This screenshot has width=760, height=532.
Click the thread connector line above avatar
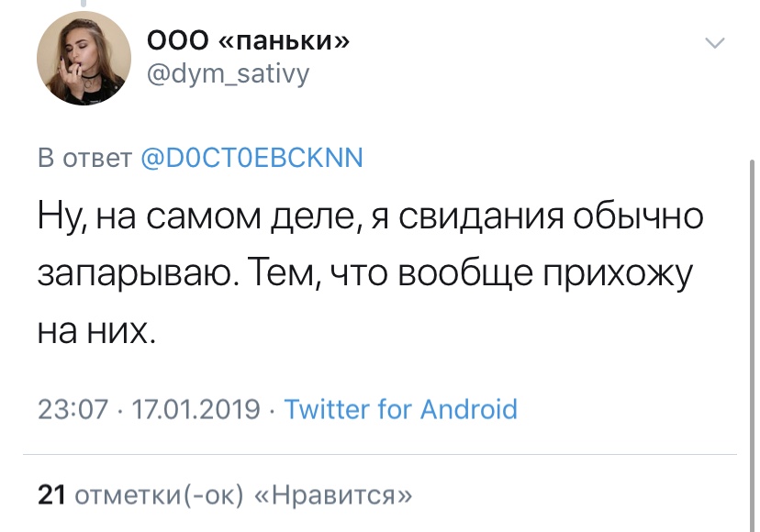pyautogui.click(x=84, y=4)
